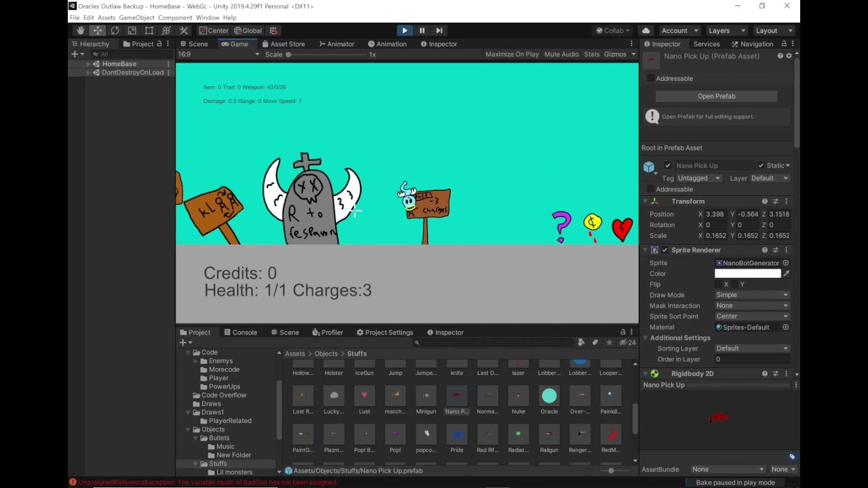The height and width of the screenshot is (488, 868).
Task: Open the Layer Default dropdown
Action: coord(770,178)
